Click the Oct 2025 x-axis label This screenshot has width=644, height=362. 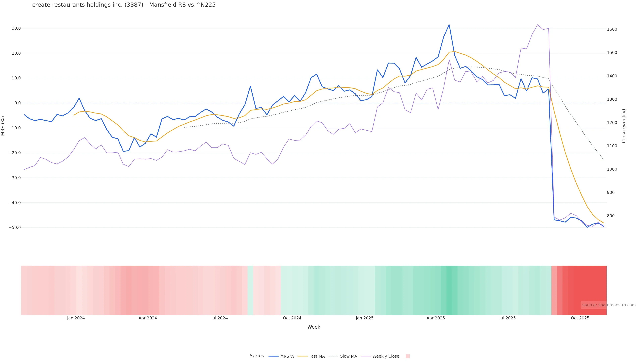(580, 318)
